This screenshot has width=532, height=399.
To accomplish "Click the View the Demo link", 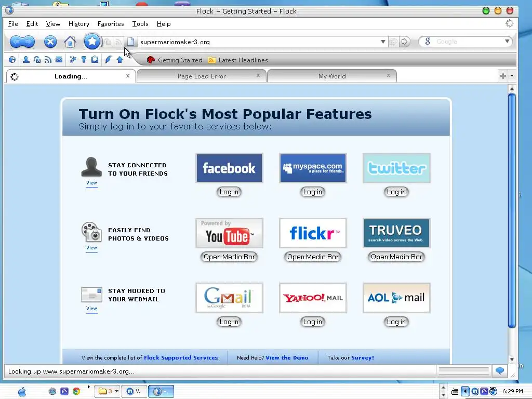I will 287,357.
